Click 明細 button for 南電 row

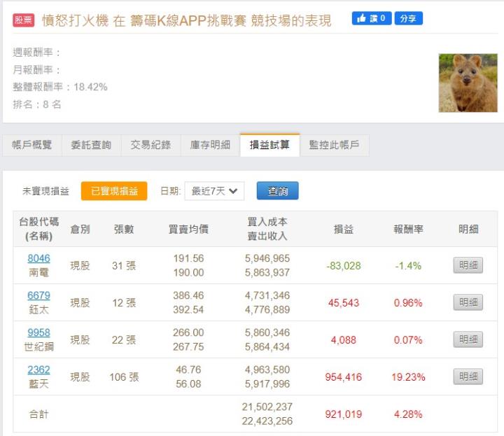(x=468, y=265)
